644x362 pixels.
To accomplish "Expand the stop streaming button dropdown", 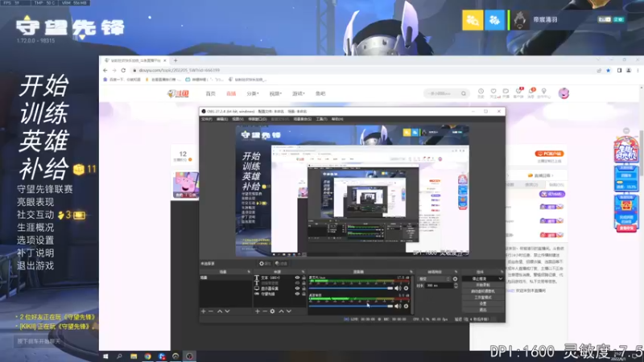I will [x=500, y=278].
